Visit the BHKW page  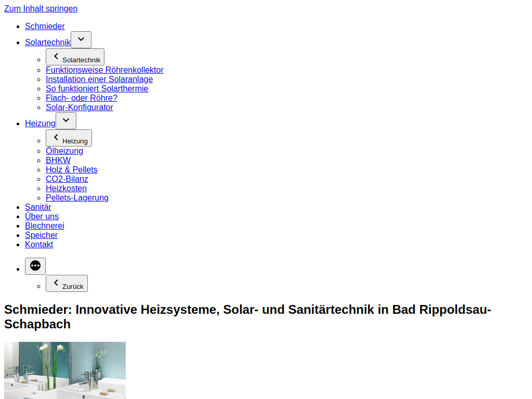58,160
